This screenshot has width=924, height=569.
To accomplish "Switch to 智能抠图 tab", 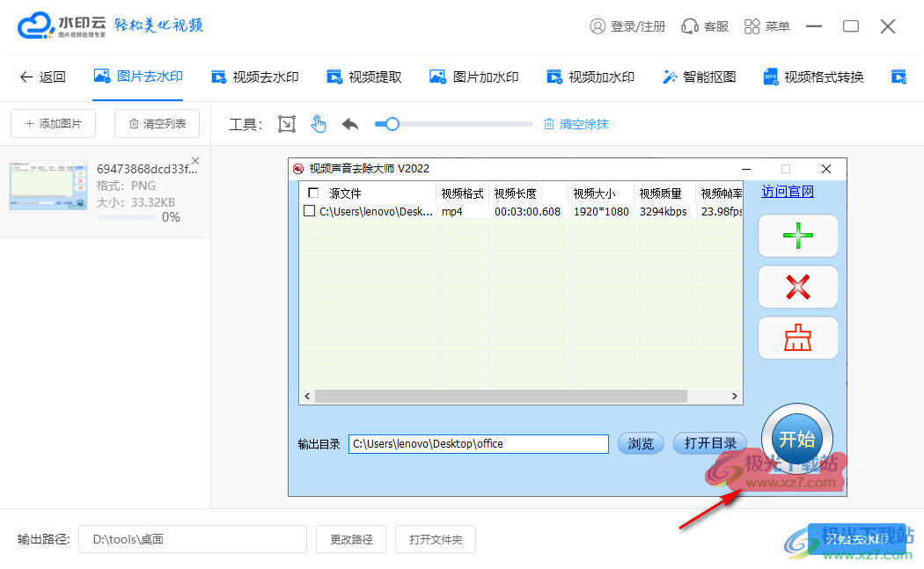I will click(x=700, y=77).
